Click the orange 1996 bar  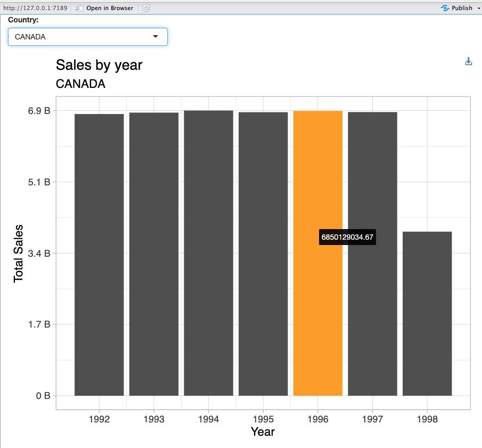point(318,320)
